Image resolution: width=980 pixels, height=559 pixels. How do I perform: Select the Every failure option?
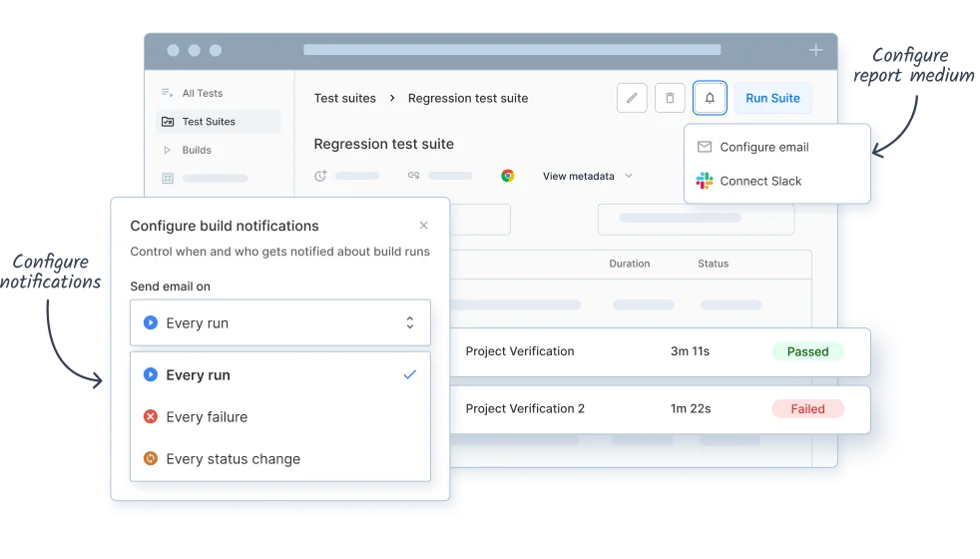point(280,417)
